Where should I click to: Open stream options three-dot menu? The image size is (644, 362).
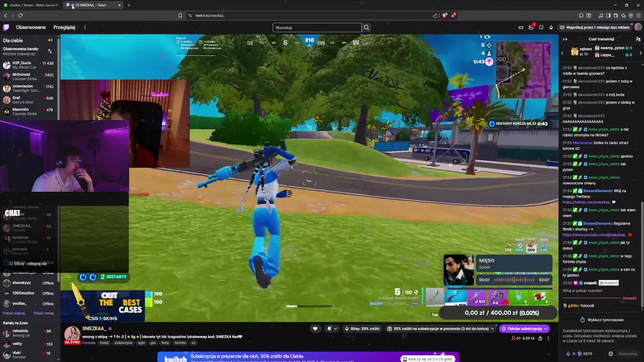(x=548, y=338)
